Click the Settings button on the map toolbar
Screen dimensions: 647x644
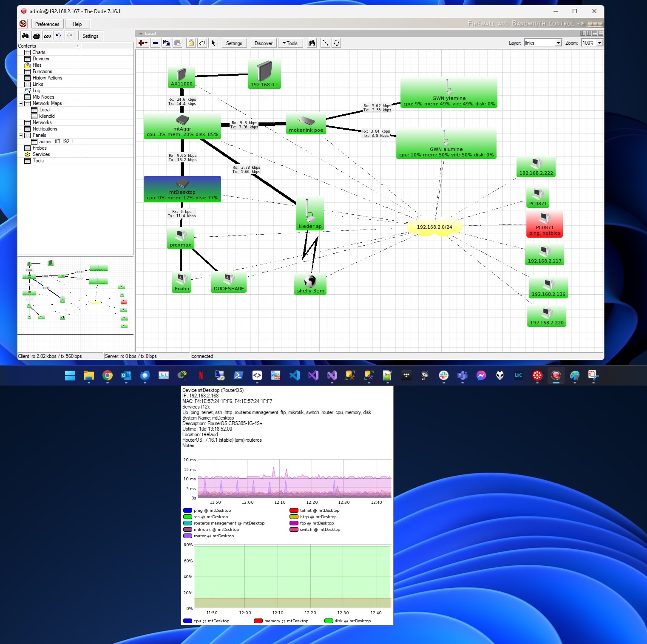click(234, 43)
